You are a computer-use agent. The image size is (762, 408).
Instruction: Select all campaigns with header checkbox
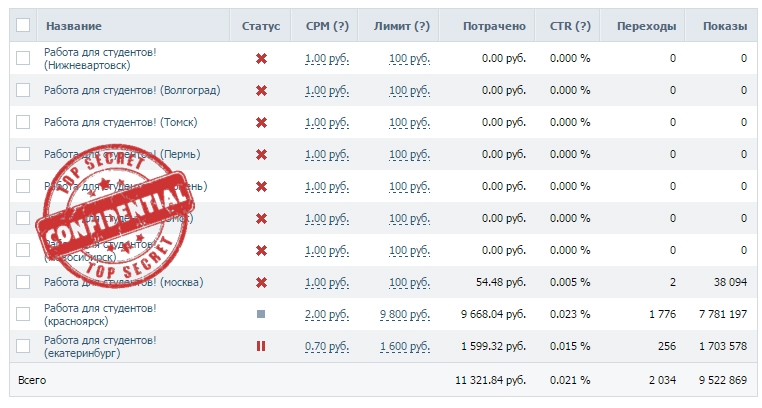[23, 26]
